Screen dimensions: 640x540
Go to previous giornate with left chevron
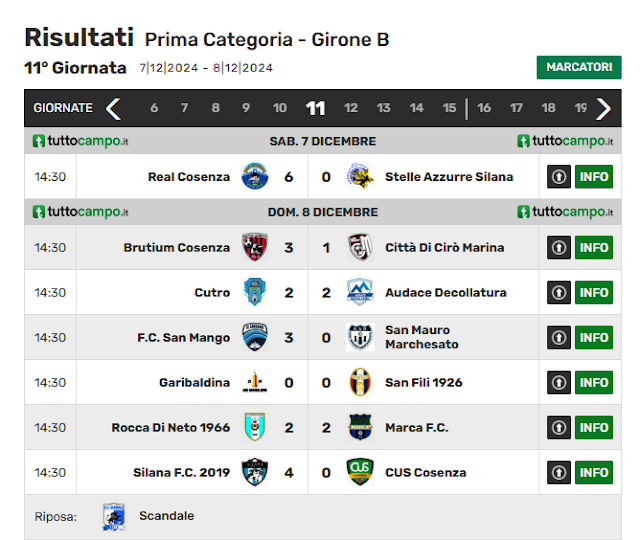pos(113,109)
